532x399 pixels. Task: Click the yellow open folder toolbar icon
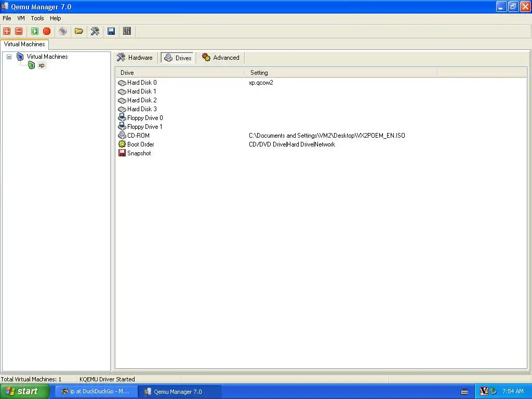(79, 31)
